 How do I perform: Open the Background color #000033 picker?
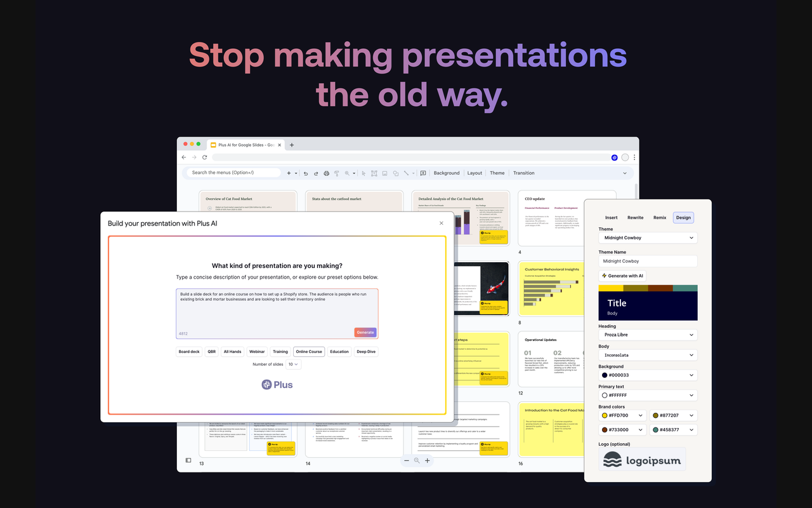click(648, 375)
